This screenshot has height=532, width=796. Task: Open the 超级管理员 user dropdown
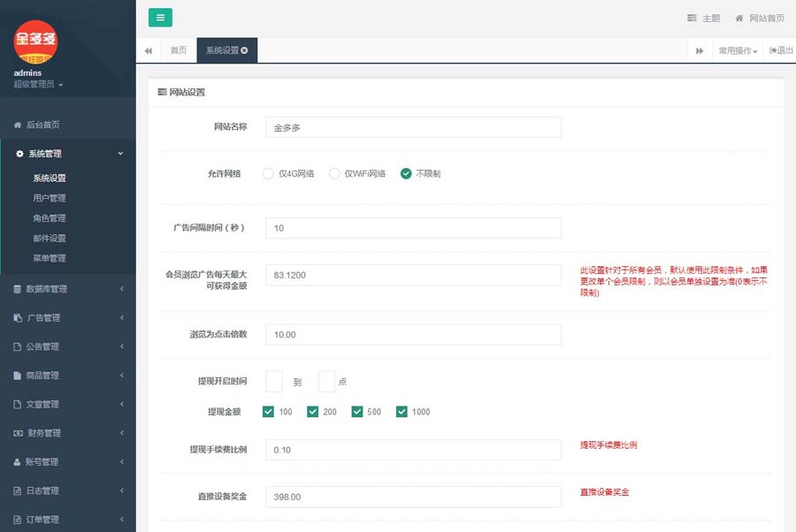pyautogui.click(x=37, y=85)
